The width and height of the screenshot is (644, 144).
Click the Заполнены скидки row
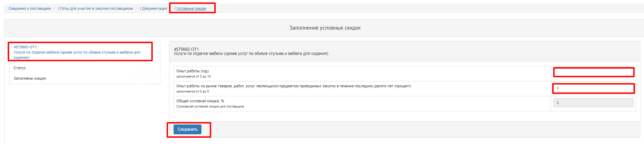(85, 78)
